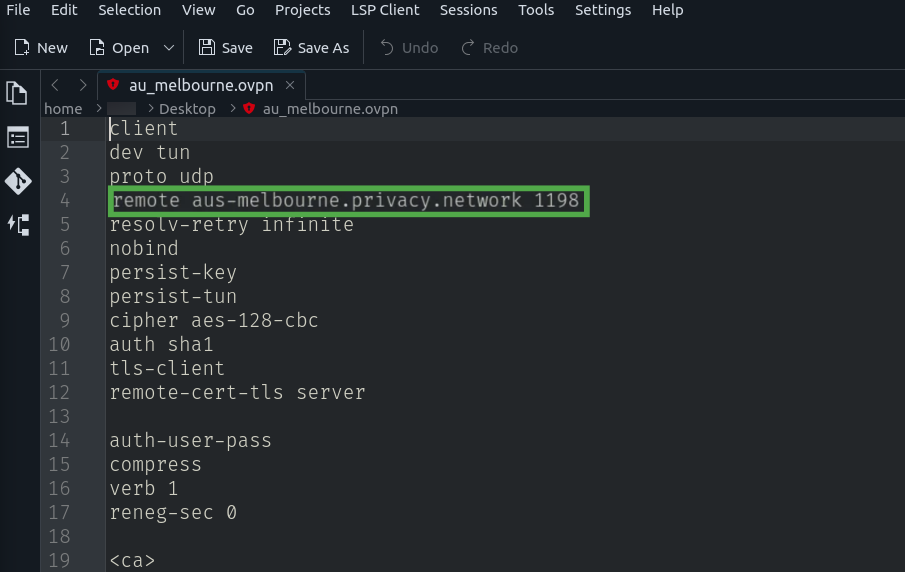This screenshot has height=572, width=905.
Task: Open the Selection menu
Action: pyautogui.click(x=129, y=10)
